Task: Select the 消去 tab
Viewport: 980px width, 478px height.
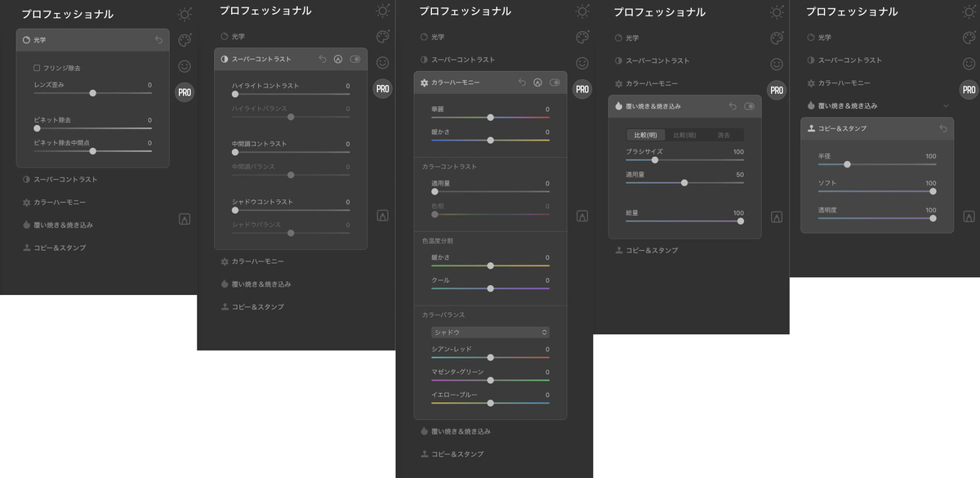Action: coord(724,135)
